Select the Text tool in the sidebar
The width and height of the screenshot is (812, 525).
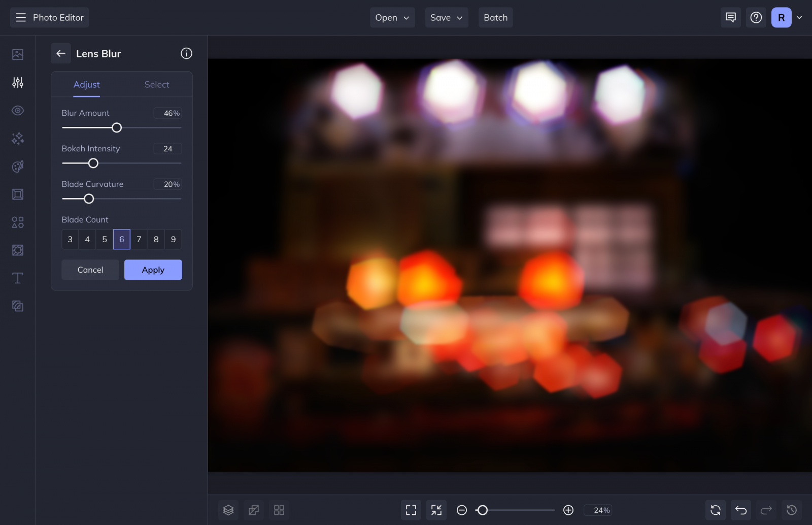17,278
